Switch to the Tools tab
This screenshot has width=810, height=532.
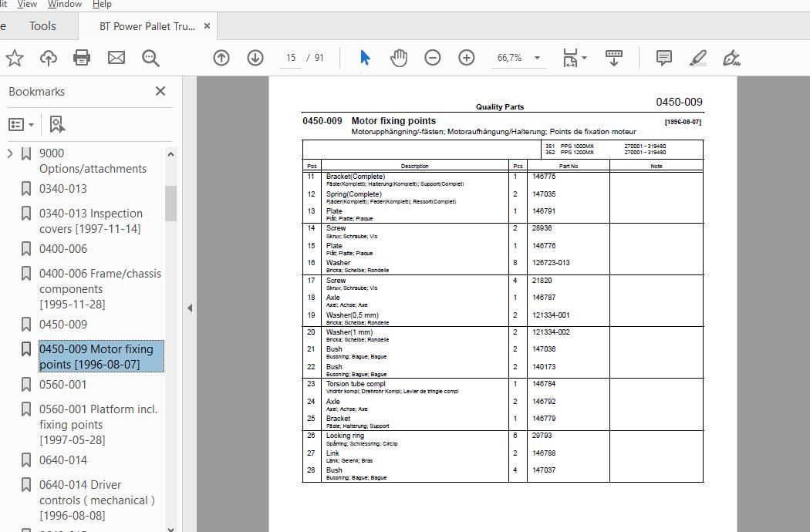[42, 25]
